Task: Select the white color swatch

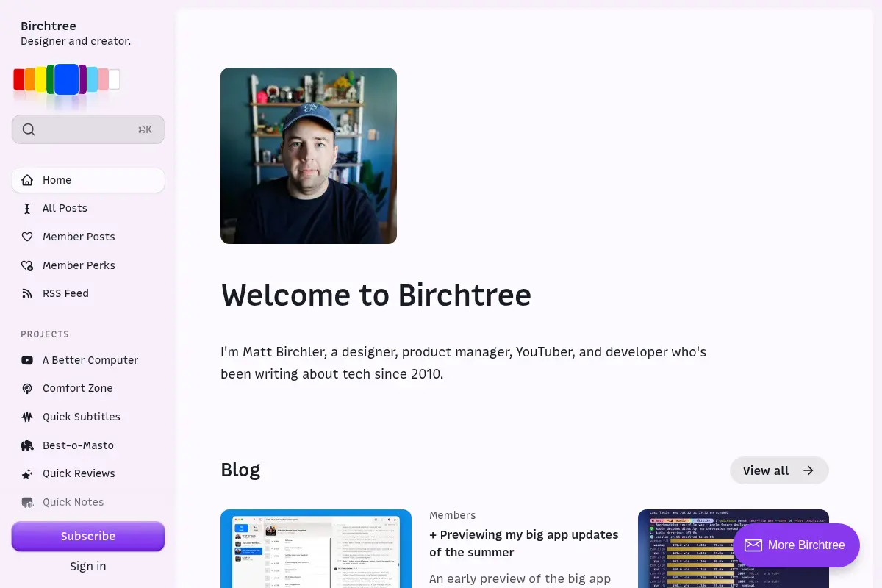Action: 114,79
